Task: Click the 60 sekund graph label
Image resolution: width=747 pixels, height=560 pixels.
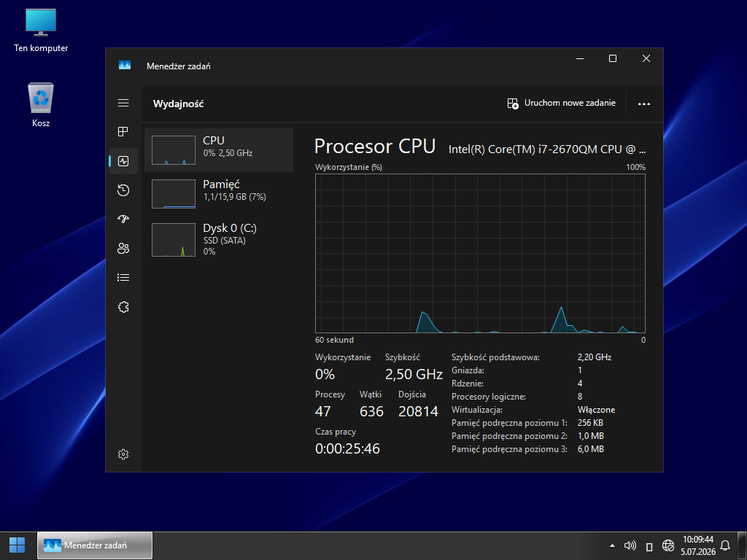Action: (334, 340)
